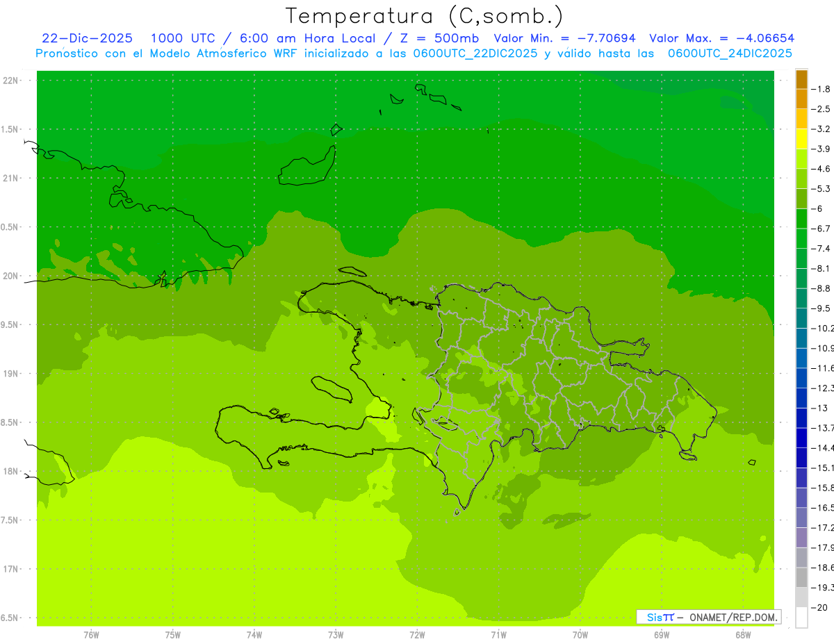Image resolution: width=834 pixels, height=644 pixels.
Task: Click the colorbar label "-8.8"
Action: tap(821, 288)
